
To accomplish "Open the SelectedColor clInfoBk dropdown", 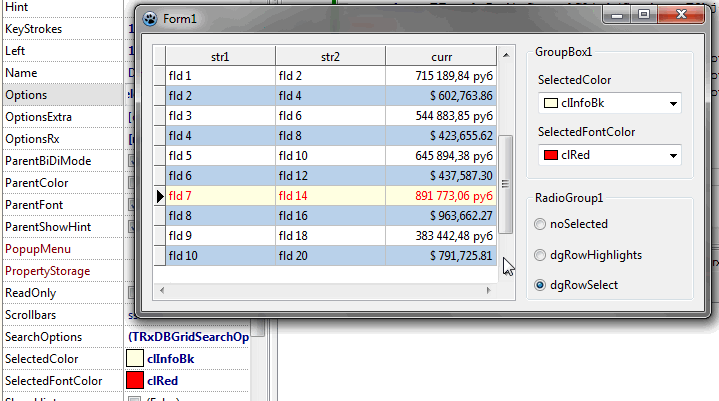I will [673, 103].
